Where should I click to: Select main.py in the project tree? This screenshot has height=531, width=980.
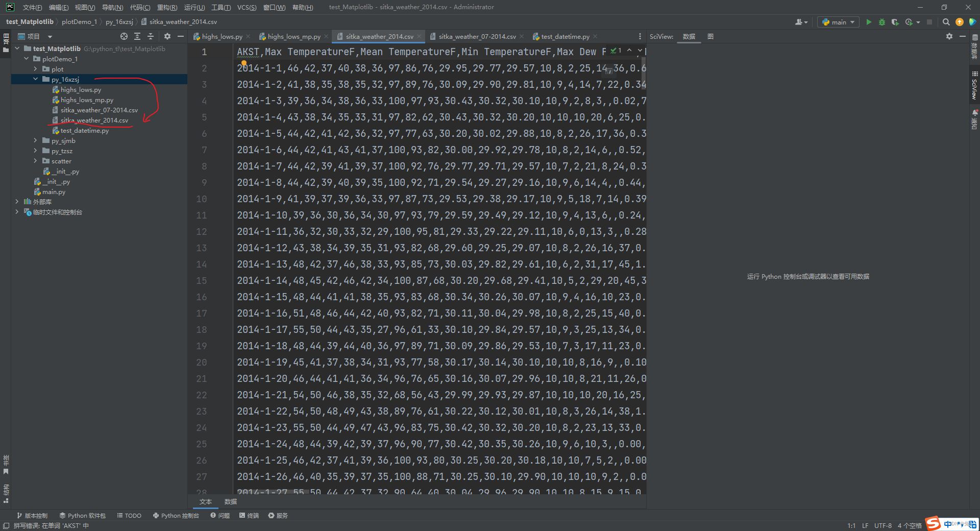(54, 191)
